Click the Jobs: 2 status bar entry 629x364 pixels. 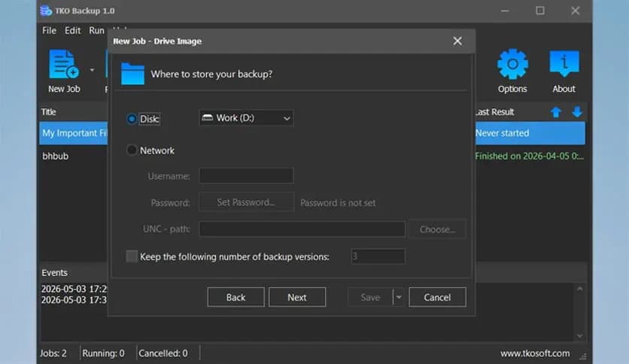coord(53,353)
